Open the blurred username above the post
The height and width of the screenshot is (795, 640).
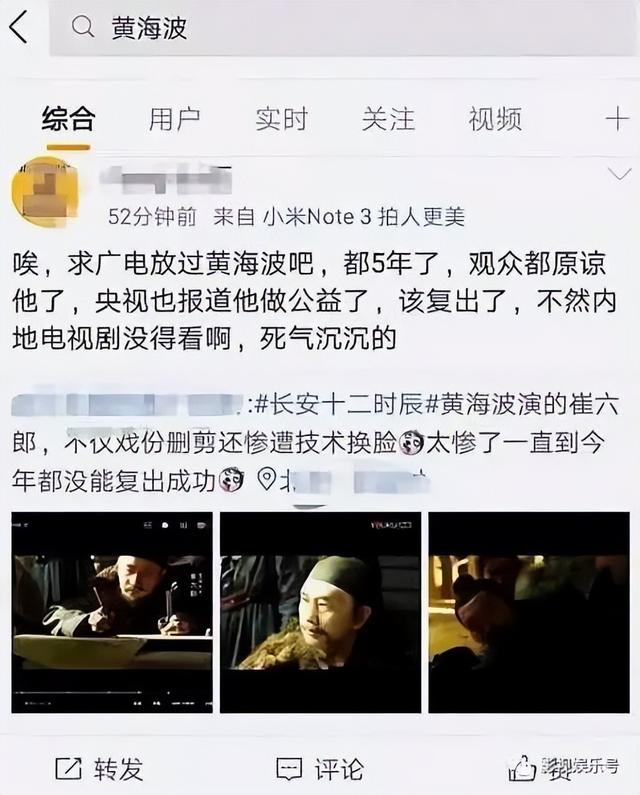pos(166,179)
